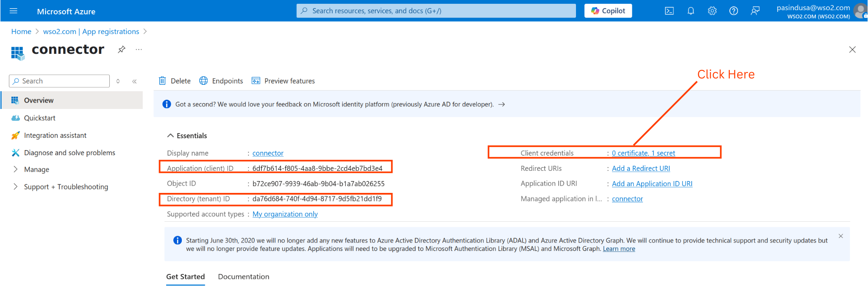Switch to the Documentation tab
Viewport: 868px width, 304px height.
[244, 277]
